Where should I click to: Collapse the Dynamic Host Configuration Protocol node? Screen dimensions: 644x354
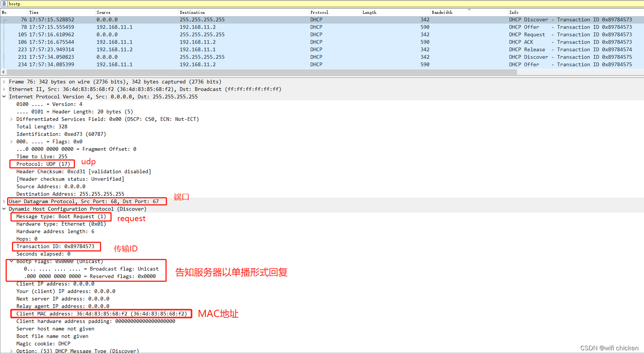pyautogui.click(x=4, y=209)
